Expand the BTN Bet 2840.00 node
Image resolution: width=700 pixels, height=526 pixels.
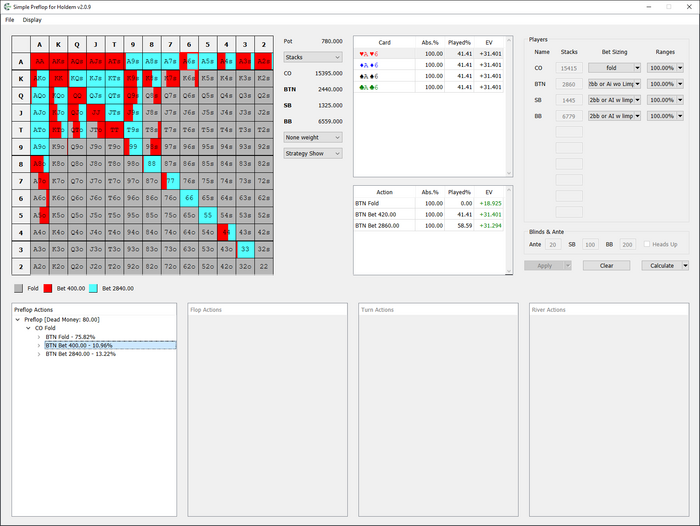(39, 354)
